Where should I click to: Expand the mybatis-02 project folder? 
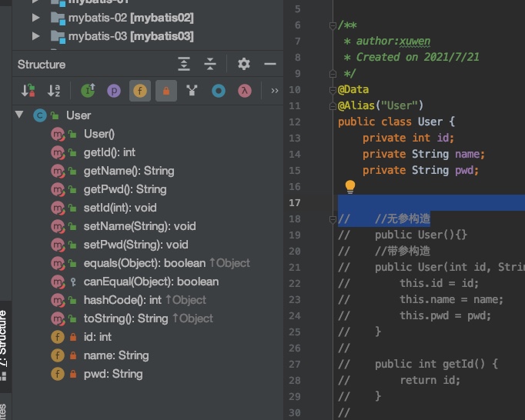point(35,17)
